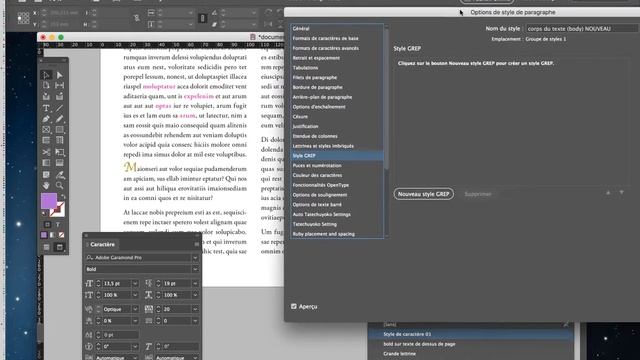Viewport: 640px width, 360px height.
Task: Open the font size 13,5 pt dropdown
Action: click(135, 283)
